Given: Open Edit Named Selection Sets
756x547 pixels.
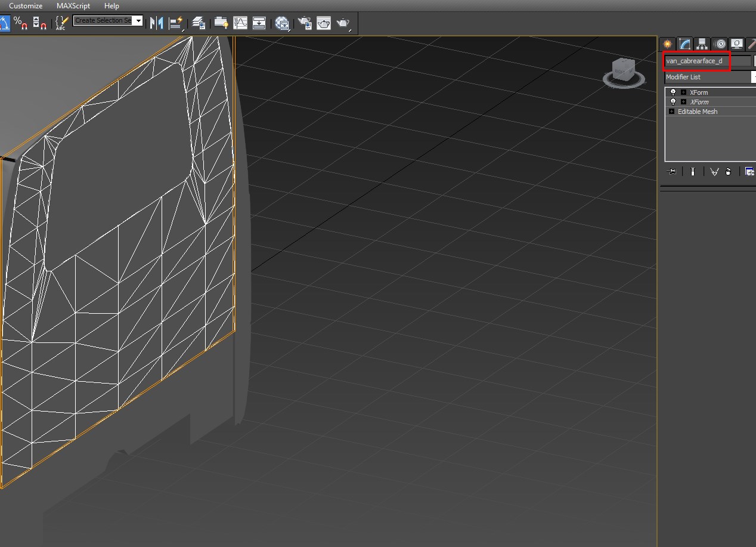Looking at the screenshot, I should pos(61,23).
